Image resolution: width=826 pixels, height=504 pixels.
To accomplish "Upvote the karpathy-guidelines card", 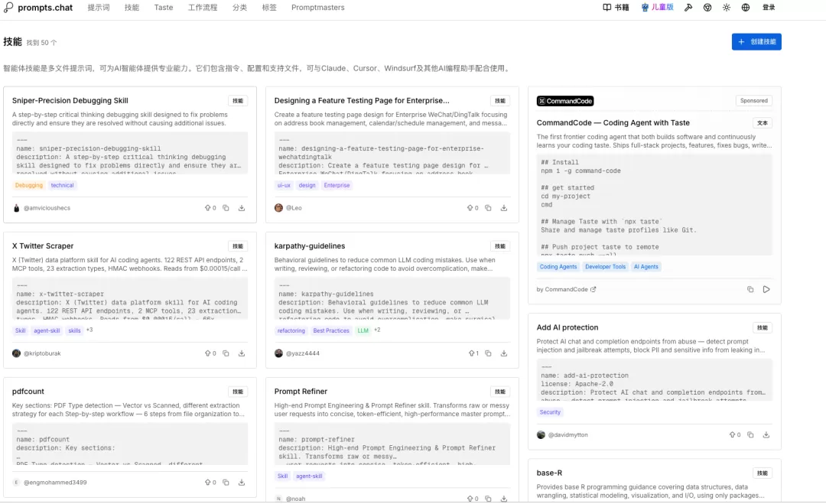I will [x=473, y=353].
